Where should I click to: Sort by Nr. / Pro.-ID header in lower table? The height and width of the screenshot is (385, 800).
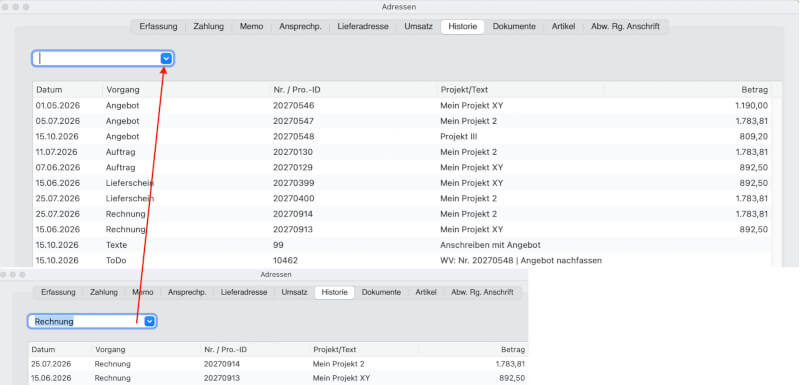(225, 350)
